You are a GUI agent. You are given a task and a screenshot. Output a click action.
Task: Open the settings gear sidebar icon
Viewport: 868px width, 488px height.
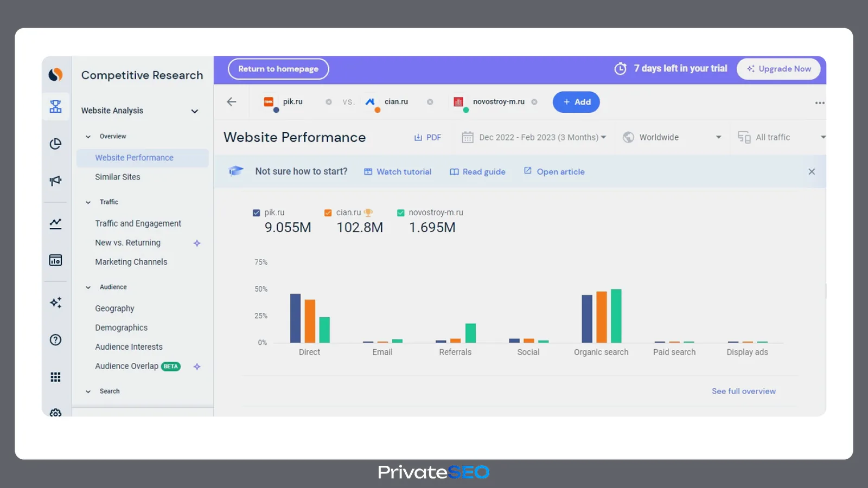(55, 413)
